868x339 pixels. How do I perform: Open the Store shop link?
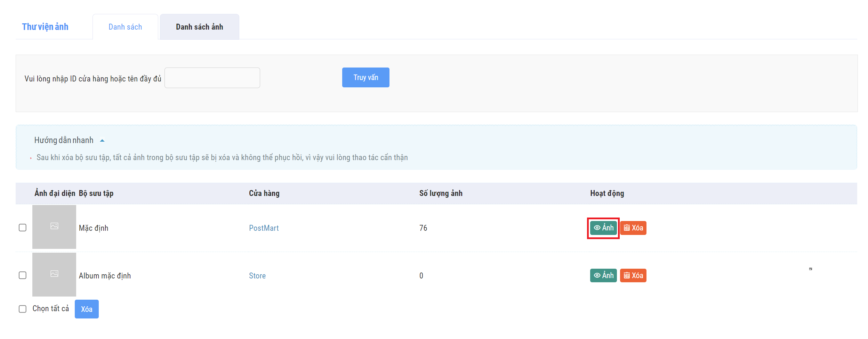point(257,276)
